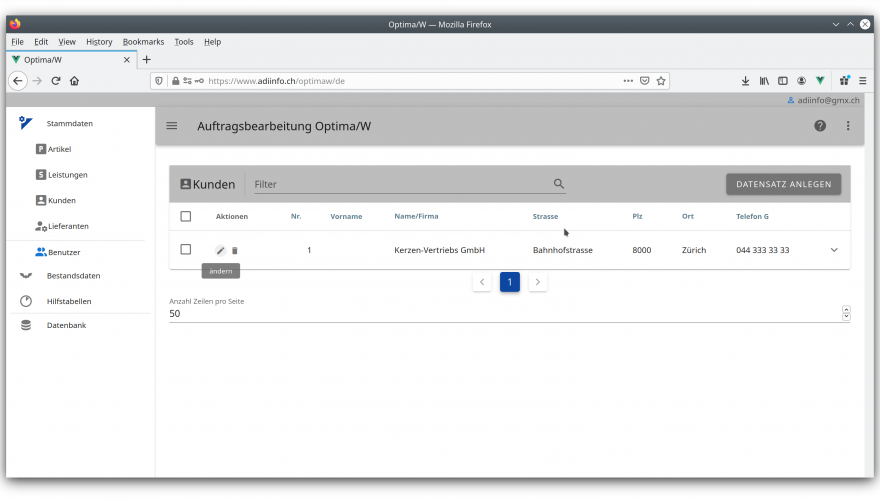Click the pencil edit icon for Kerzen-Vertriebs GmbH
Screen dimensions: 880x500
(x=220, y=250)
